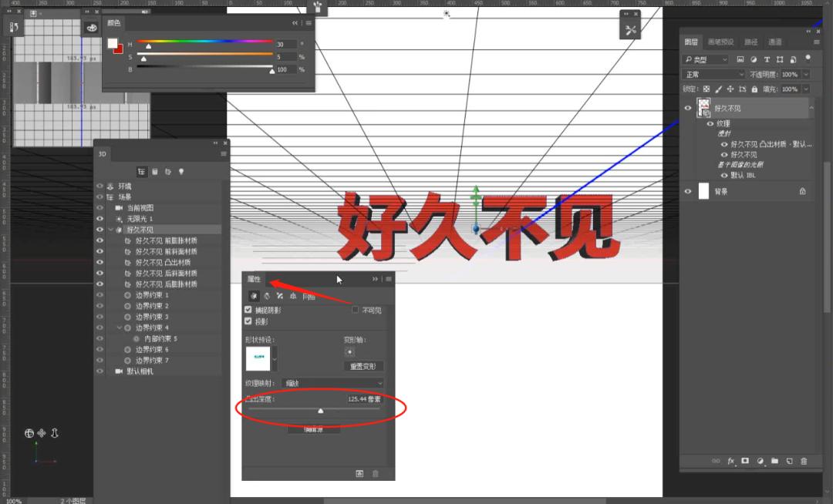Click foreground color swatch in 颜色 panel
This screenshot has height=504, width=833.
coord(112,43)
